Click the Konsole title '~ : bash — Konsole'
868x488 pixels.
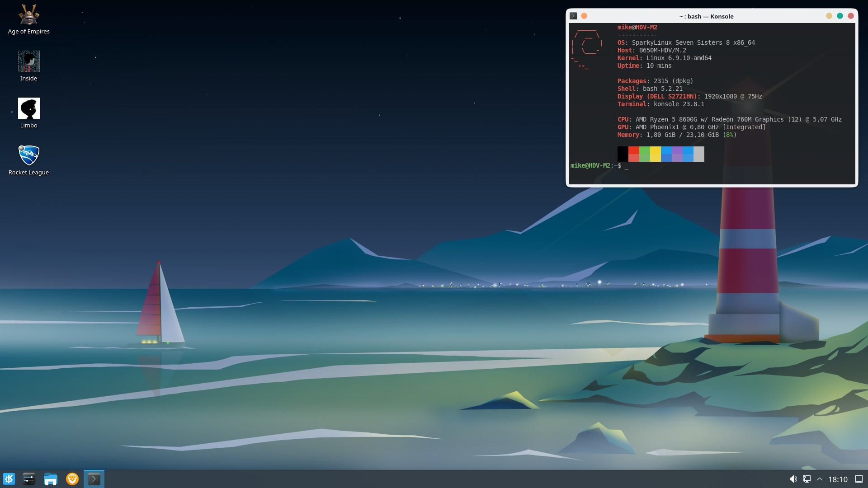(x=706, y=16)
